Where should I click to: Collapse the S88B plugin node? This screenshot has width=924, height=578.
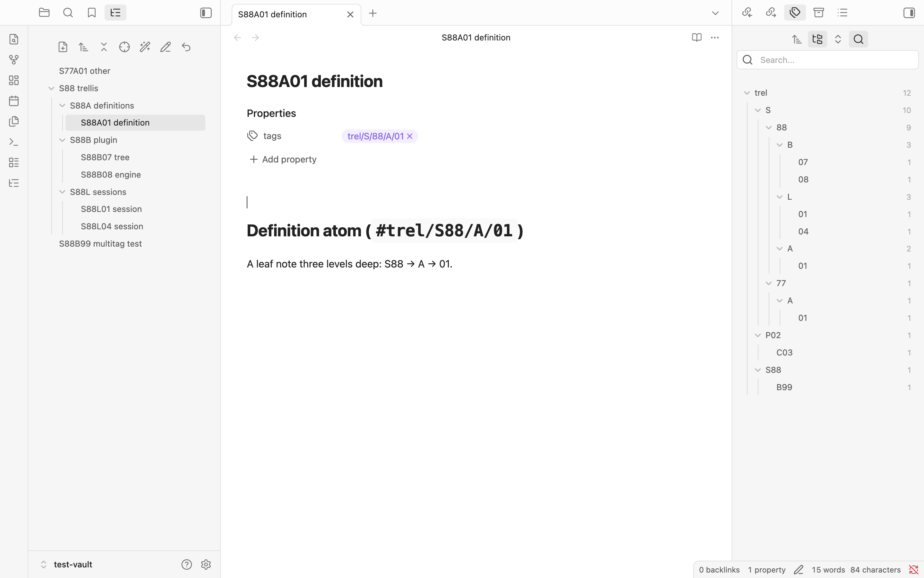pos(62,140)
